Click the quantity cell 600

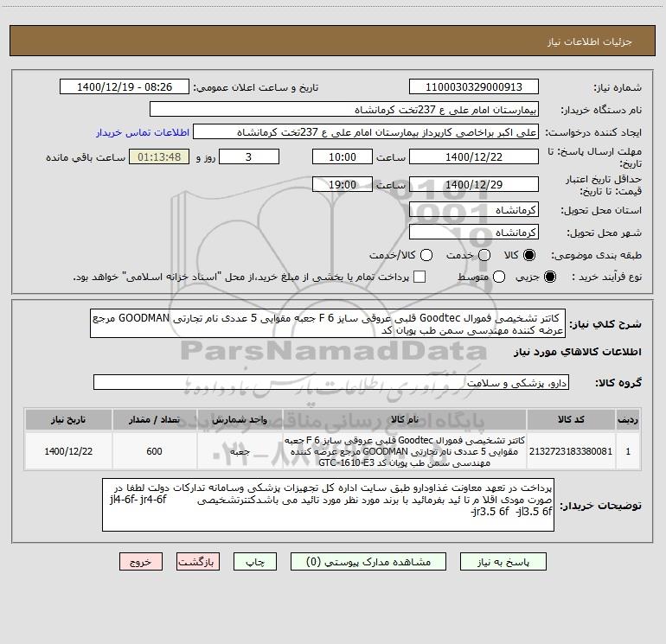click(x=154, y=451)
